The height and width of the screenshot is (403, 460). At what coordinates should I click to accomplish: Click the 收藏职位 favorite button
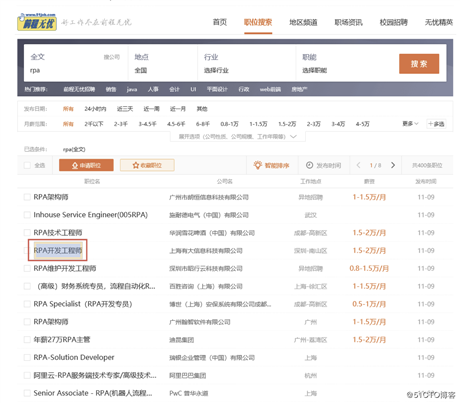147,165
